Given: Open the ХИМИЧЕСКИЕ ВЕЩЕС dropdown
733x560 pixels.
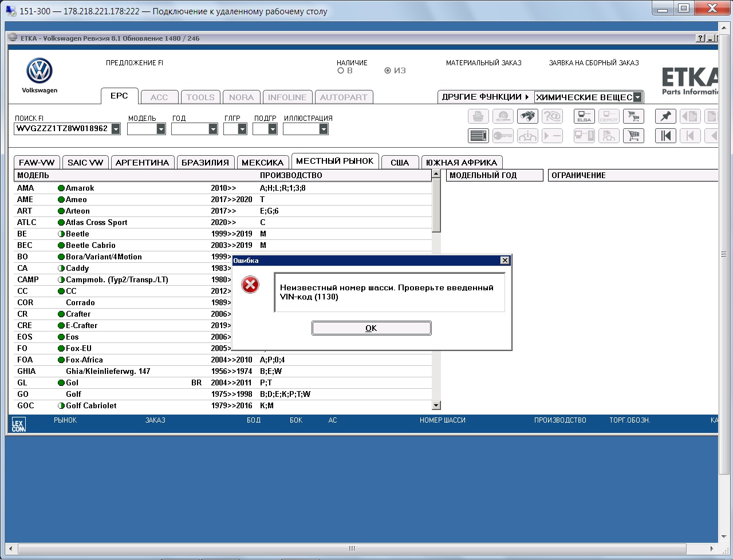Looking at the screenshot, I should tap(637, 97).
